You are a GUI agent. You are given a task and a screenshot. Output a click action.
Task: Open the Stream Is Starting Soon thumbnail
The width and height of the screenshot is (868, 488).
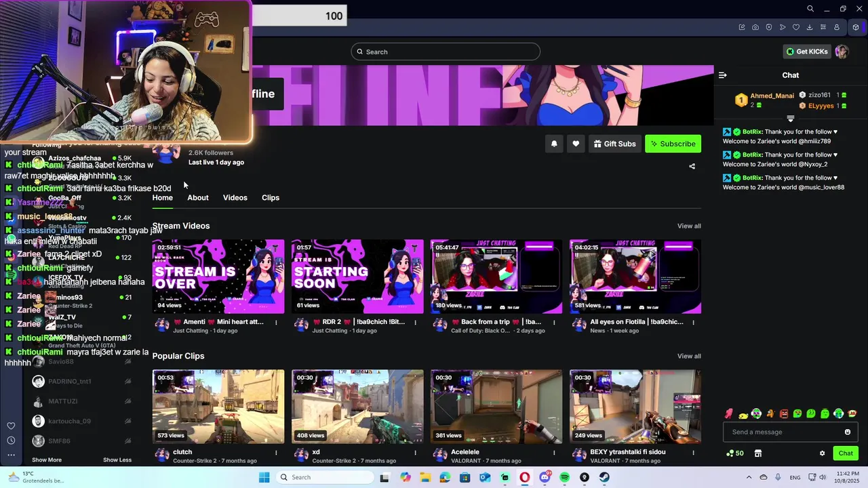tap(357, 277)
